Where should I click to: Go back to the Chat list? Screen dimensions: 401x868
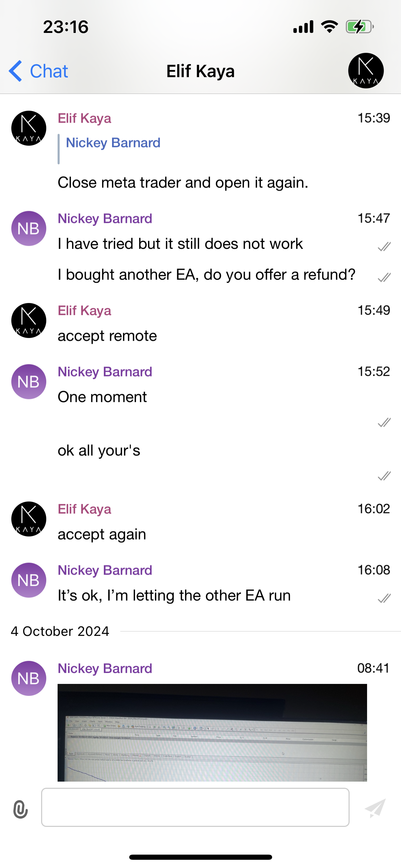click(49, 71)
